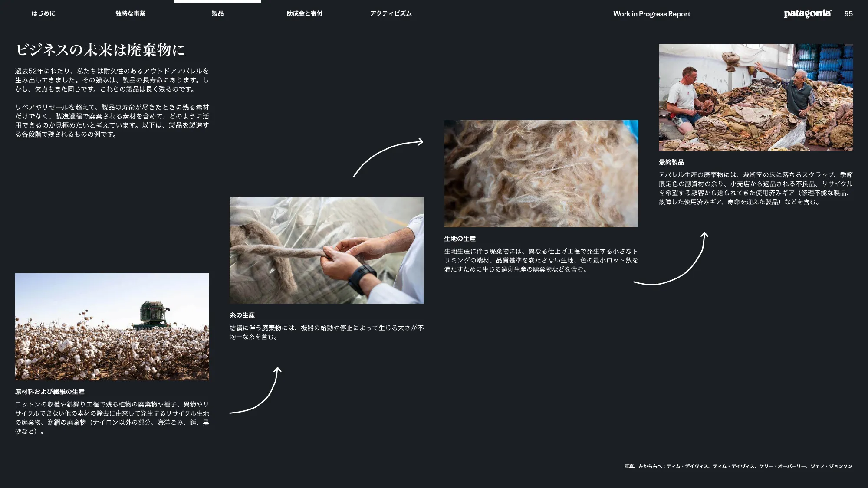Click page number 95

848,14
